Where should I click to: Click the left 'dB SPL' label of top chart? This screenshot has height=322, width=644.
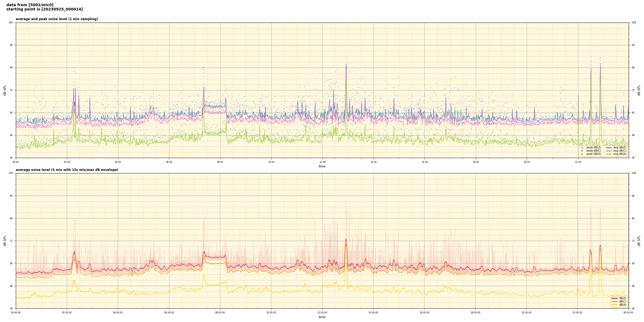(5, 90)
